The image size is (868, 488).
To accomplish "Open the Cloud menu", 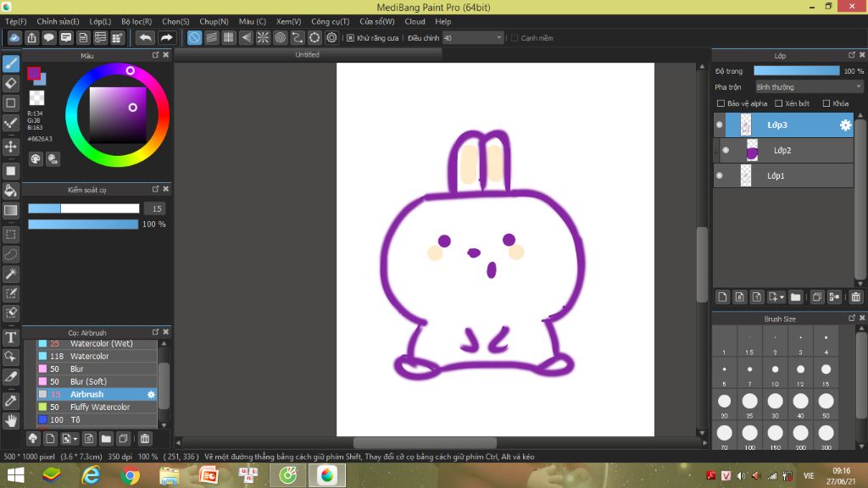I will [415, 21].
